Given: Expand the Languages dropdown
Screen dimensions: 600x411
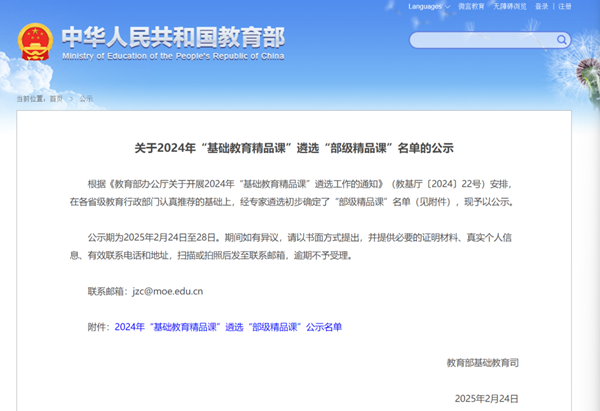Looking at the screenshot, I should coord(427,6).
